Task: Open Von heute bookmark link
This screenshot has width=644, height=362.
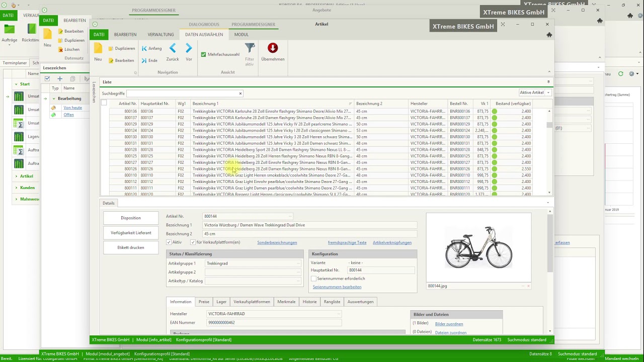Action: pyautogui.click(x=72, y=108)
